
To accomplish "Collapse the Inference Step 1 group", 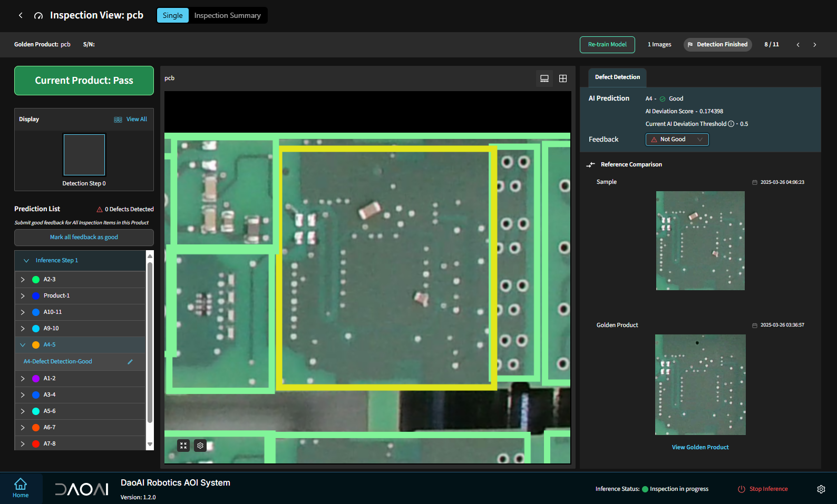I will [x=26, y=261].
